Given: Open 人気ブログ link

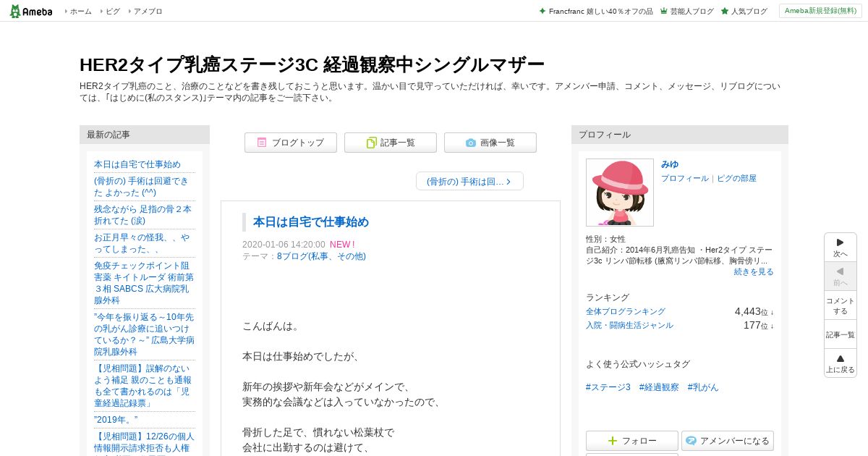Looking at the screenshot, I should pos(749,12).
